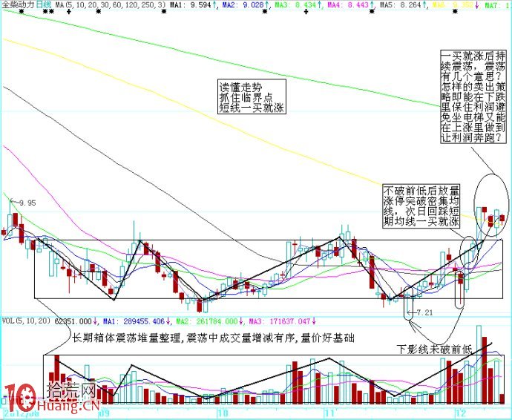Click the MA5: 8.264 value

click(401, 5)
